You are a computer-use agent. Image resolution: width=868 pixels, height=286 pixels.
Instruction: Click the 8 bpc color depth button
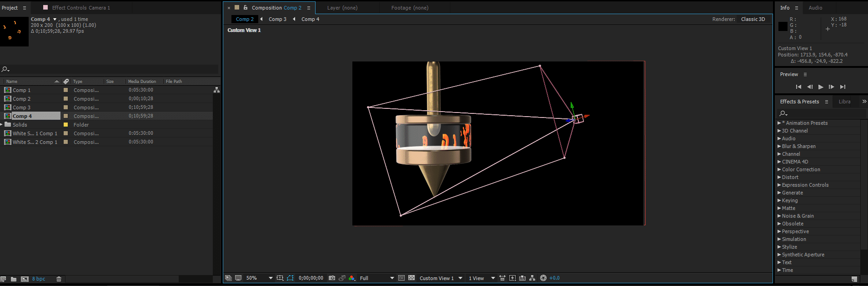[39, 279]
